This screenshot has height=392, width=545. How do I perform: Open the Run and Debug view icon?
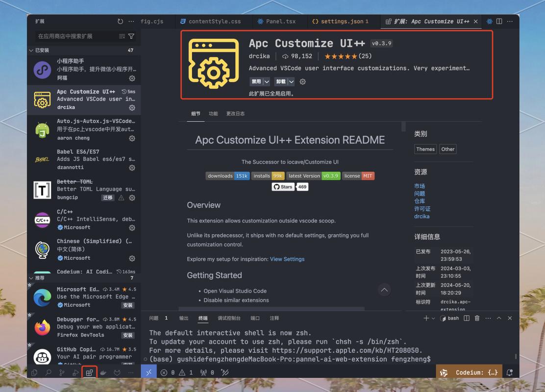tap(75, 373)
